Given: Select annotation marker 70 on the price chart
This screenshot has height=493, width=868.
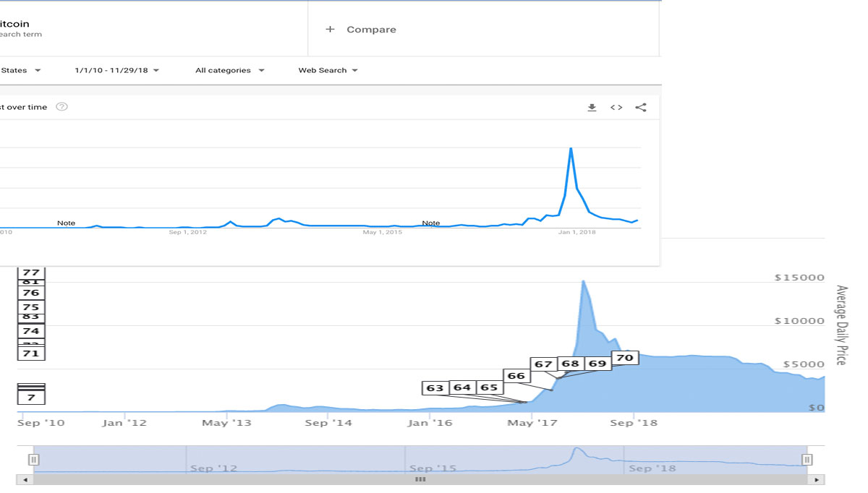Looking at the screenshot, I should click(625, 357).
